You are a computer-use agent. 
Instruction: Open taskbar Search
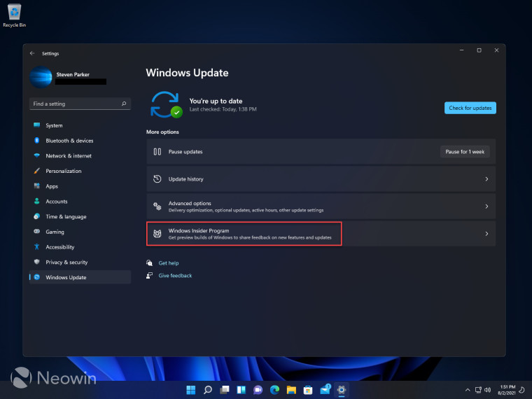[x=208, y=390]
